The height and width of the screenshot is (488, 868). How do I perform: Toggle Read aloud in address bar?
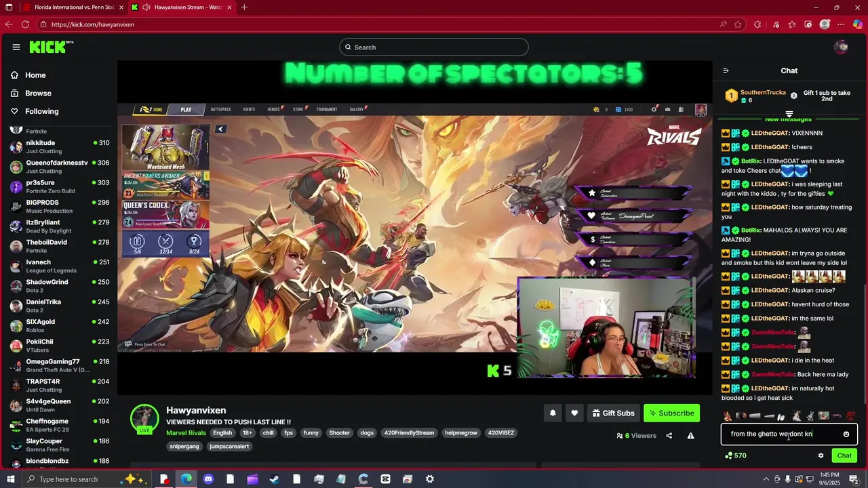click(724, 24)
